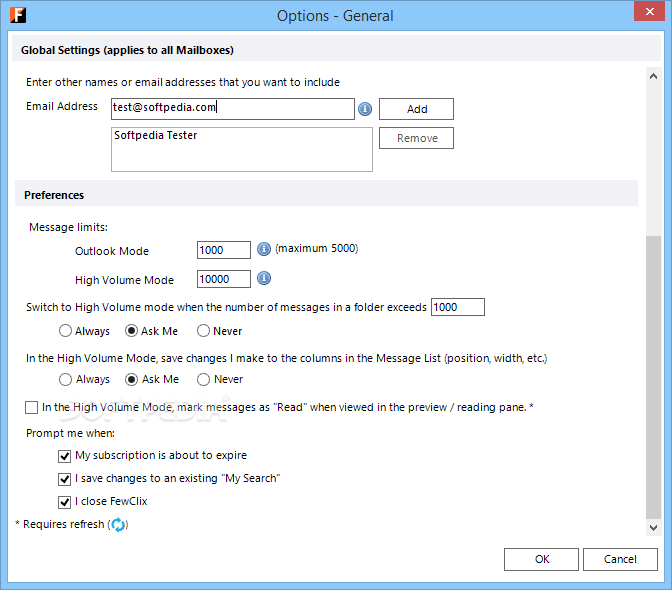The height and width of the screenshot is (590, 672).
Task: Click the info icon next to Outlook Mode limit
Action: point(264,249)
